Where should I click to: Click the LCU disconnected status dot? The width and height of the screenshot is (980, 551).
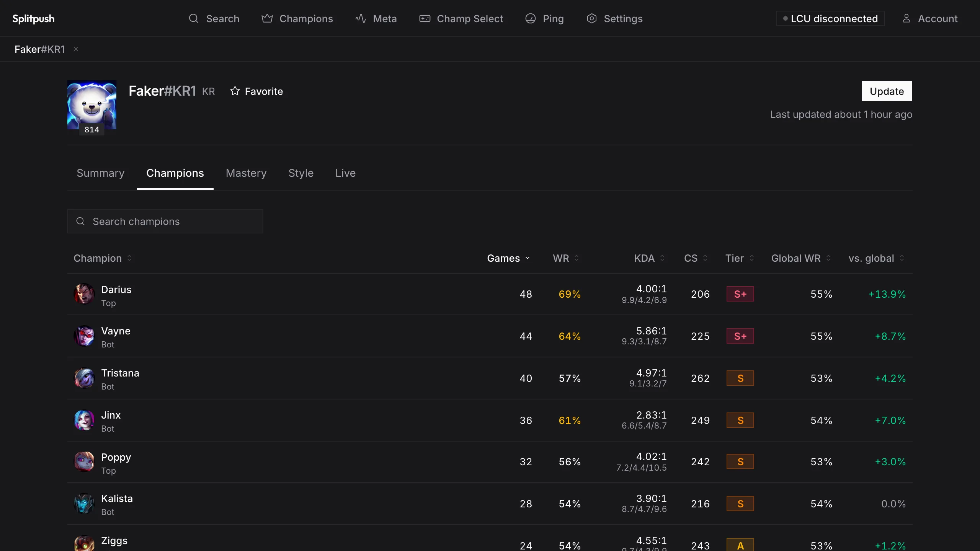(x=786, y=18)
